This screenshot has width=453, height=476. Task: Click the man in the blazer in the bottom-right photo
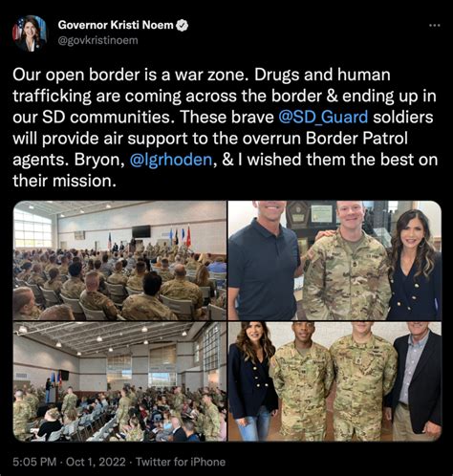pos(415,381)
